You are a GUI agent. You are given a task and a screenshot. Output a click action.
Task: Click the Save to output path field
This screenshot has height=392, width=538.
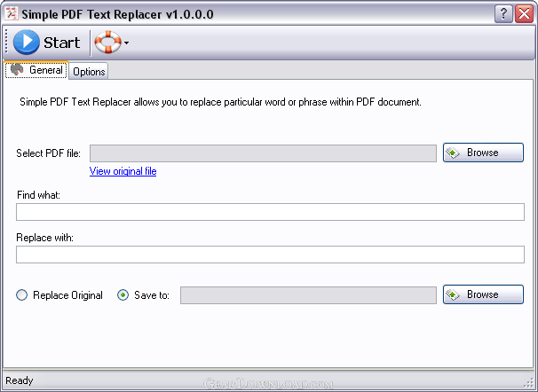point(308,295)
